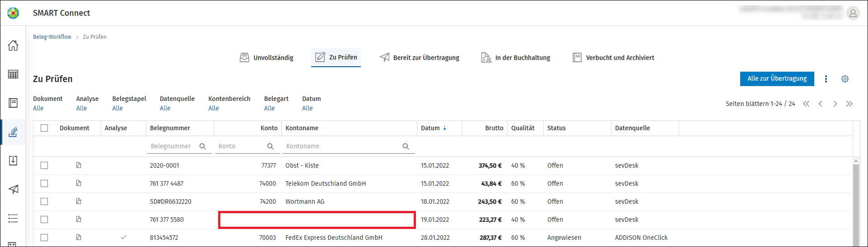The image size is (868, 247).
Task: Switch to the Zu Prüfen tab
Action: coord(336,57)
